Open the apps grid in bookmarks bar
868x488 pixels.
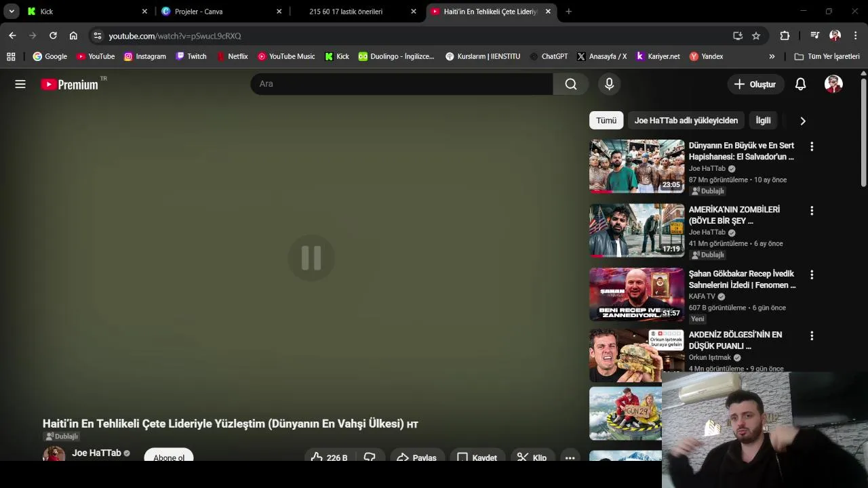(11, 56)
